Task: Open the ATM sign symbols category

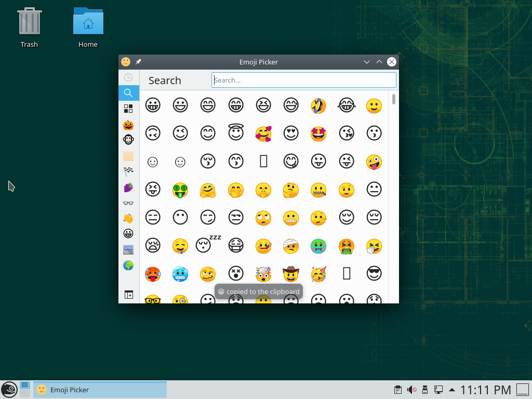Action: point(128,249)
